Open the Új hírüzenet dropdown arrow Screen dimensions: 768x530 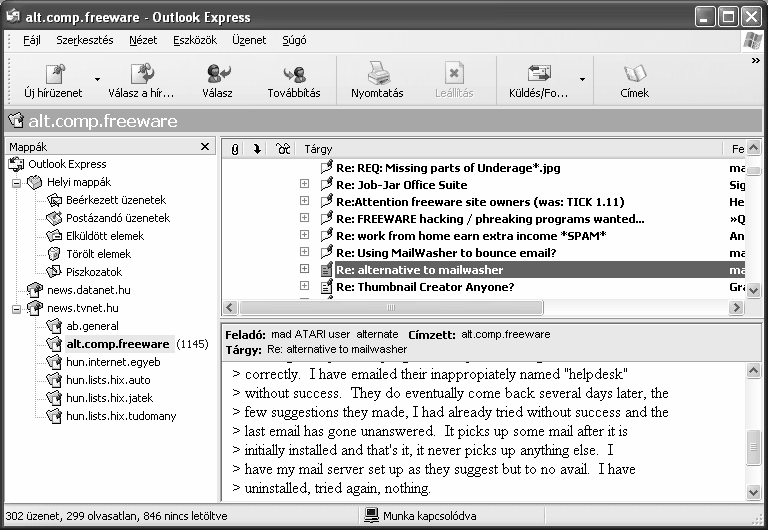point(97,80)
